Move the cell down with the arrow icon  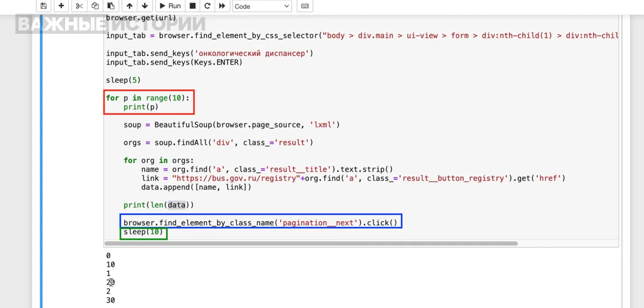[145, 6]
